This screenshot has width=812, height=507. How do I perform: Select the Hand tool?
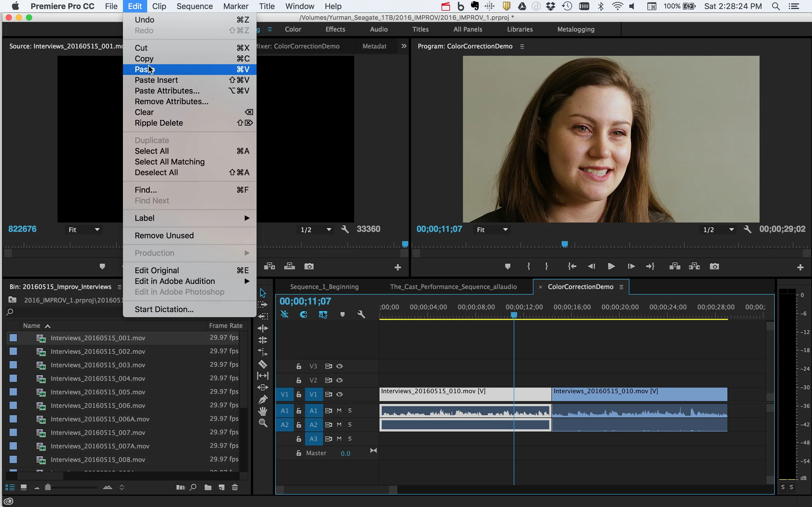tap(263, 411)
